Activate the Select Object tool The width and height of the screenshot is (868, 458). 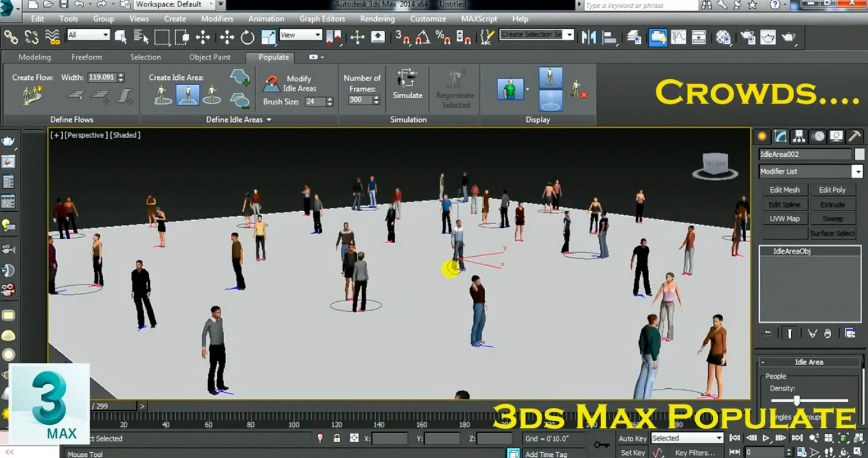pos(121,37)
